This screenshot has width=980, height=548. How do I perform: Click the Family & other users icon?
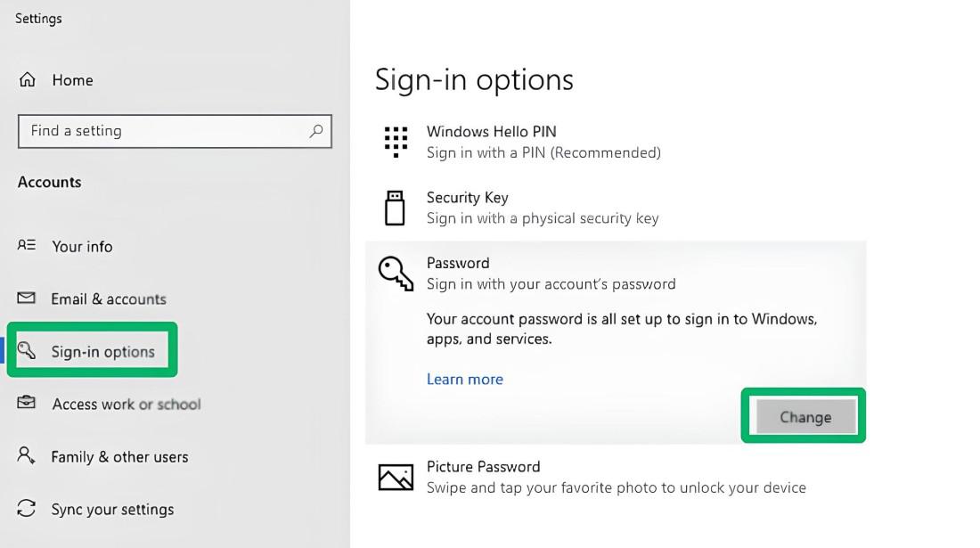click(x=27, y=455)
